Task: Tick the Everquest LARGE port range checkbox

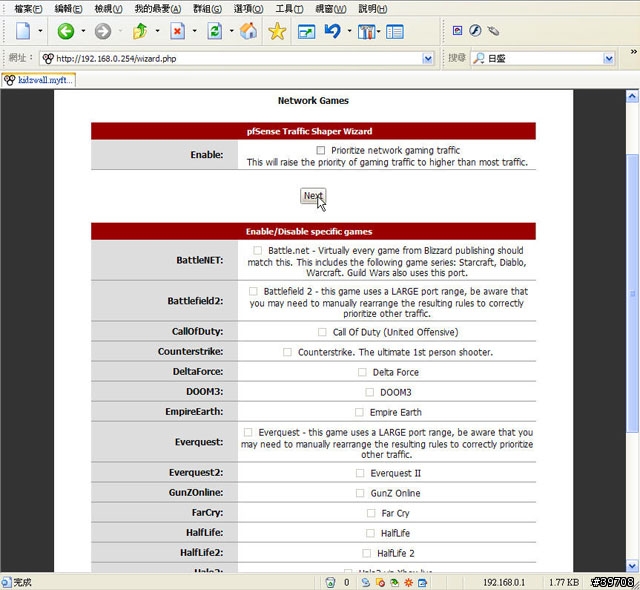Action: (248, 432)
